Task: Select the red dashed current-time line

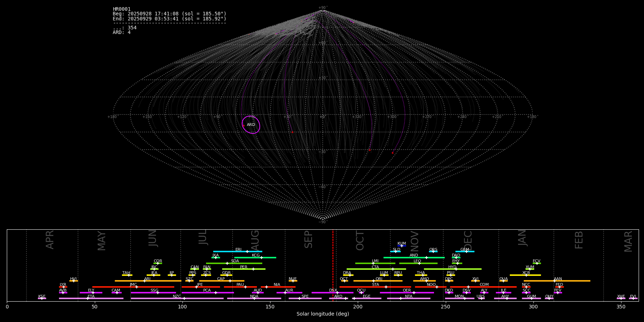Action: coord(333,265)
